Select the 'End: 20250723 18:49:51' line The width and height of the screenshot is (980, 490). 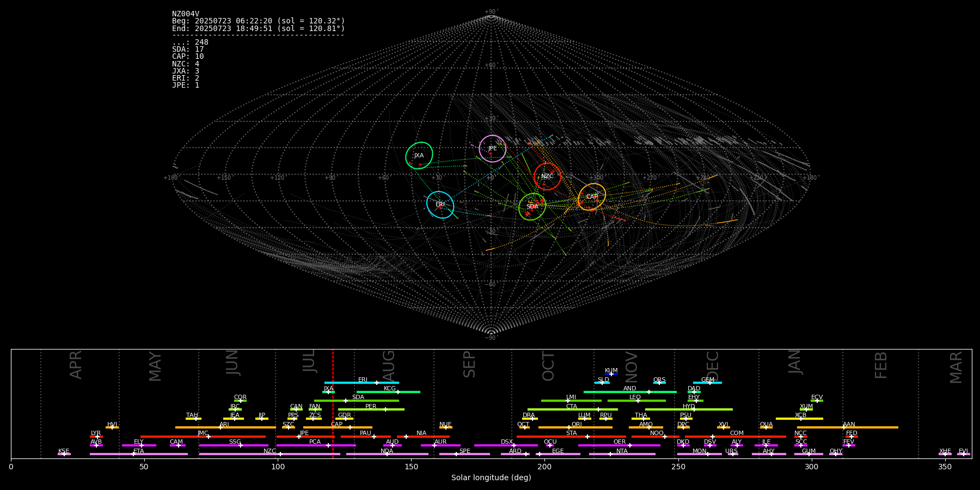tap(259, 28)
